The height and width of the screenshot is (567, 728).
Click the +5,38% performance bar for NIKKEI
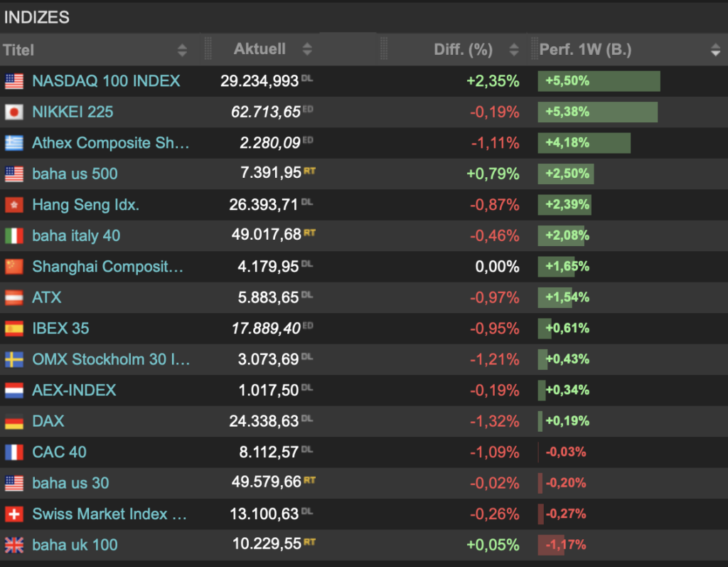click(x=597, y=112)
